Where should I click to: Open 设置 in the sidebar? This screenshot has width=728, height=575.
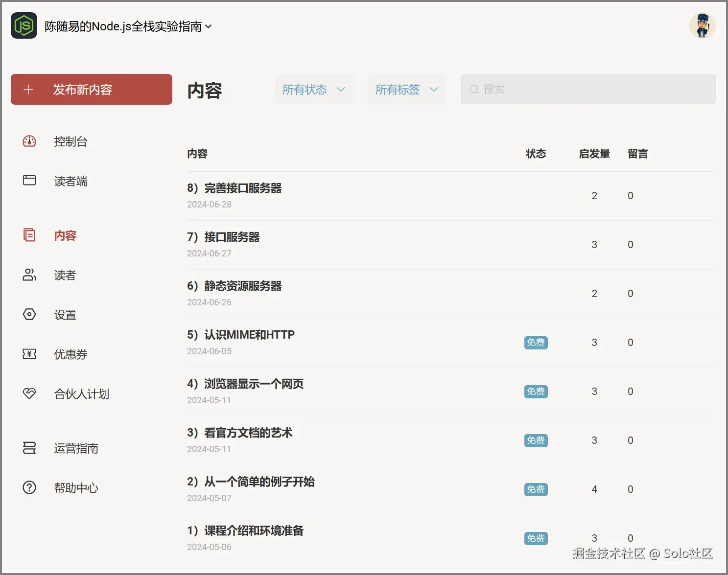tap(65, 315)
